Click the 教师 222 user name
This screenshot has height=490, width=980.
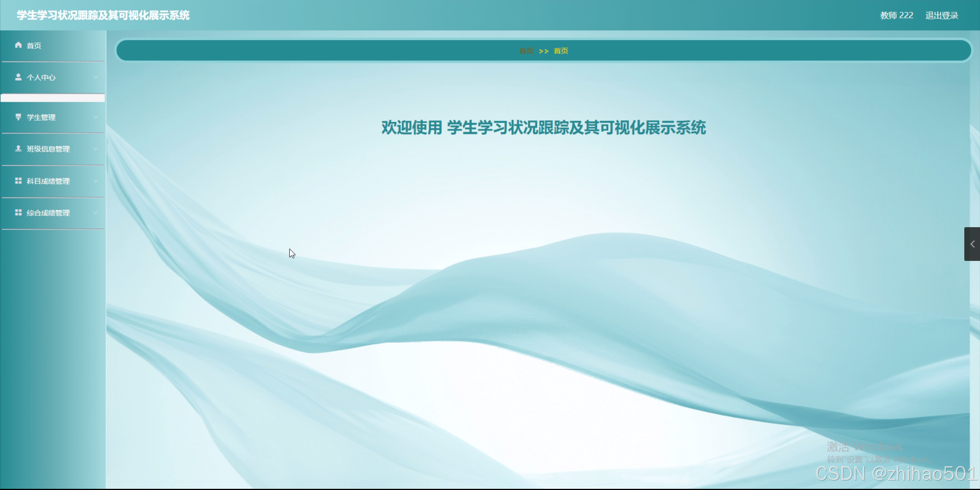tap(896, 15)
